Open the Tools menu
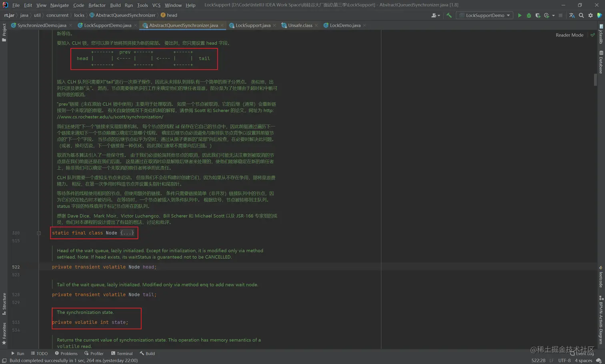The image size is (605, 364). 142,5
